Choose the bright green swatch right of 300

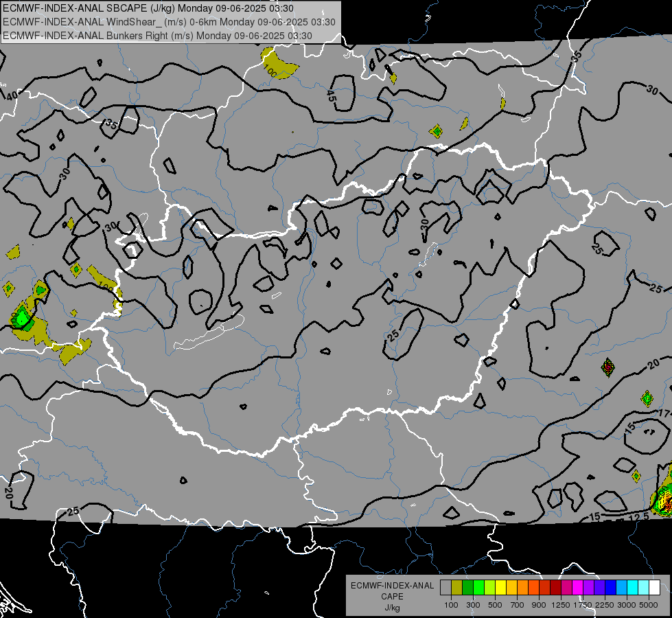pyautogui.click(x=478, y=588)
